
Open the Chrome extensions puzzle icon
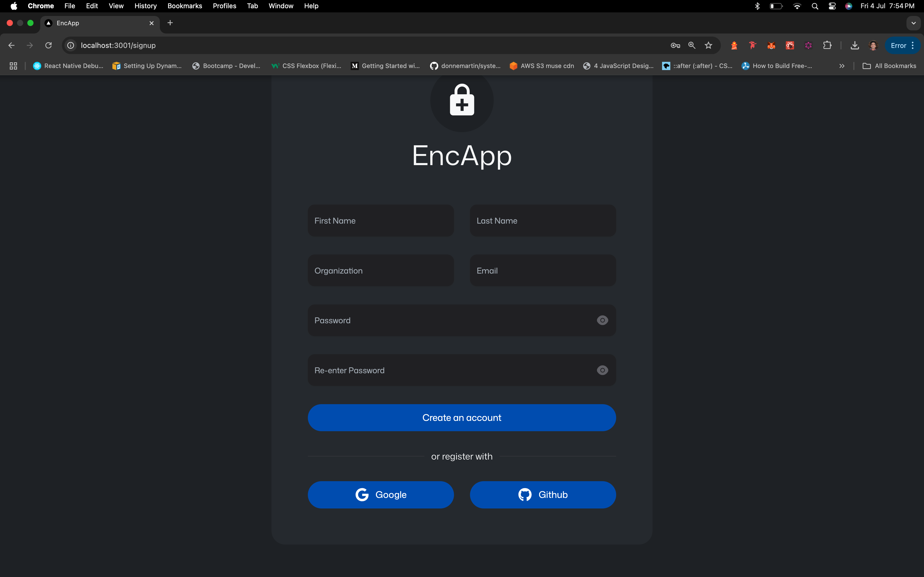[827, 45]
